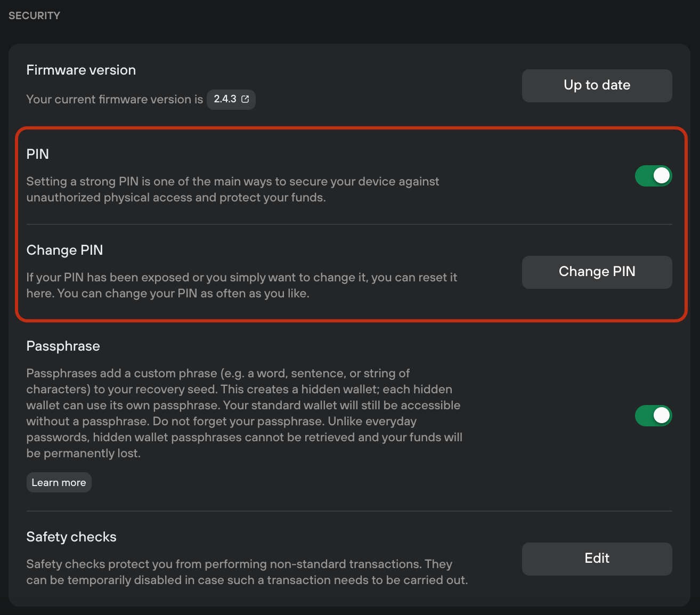Select the Passphrase heading
Viewport: 700px width, 615px height.
pos(63,346)
